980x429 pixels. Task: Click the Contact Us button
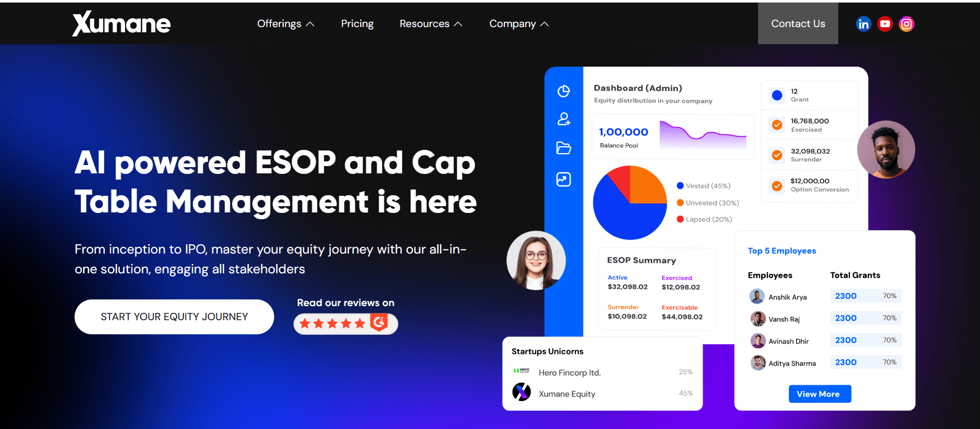[x=798, y=23]
